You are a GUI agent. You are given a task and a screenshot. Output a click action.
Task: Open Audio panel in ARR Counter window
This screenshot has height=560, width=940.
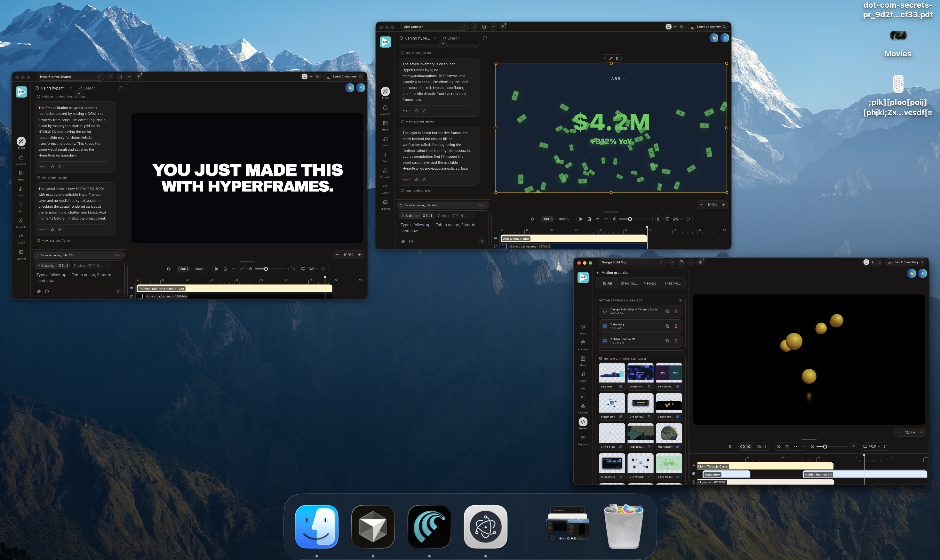point(385,141)
